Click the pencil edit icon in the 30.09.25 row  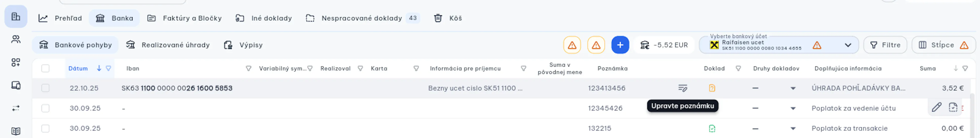[936, 108]
